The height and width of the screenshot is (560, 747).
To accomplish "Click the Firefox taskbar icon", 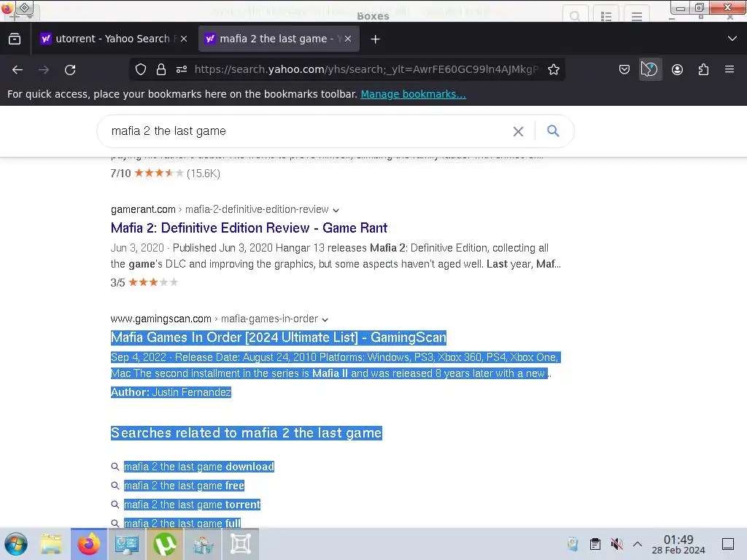I will pos(88,544).
